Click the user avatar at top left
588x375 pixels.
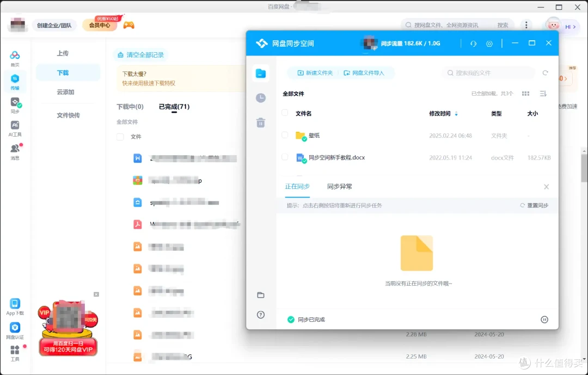(x=17, y=24)
